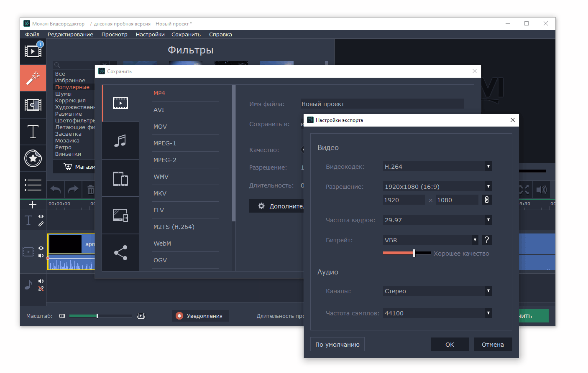The width and height of the screenshot is (588, 373).
Task: Mute the video track audio
Action: tap(41, 256)
